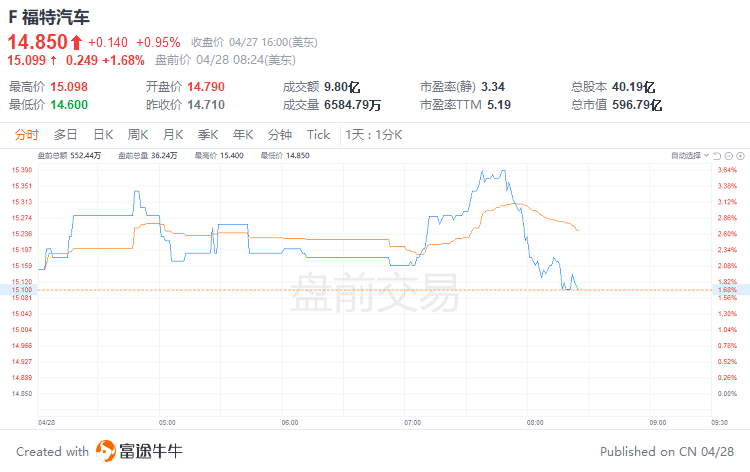This screenshot has width=750, height=472.
Task: Click the 15.390 y-axis price label
Action: 22,170
